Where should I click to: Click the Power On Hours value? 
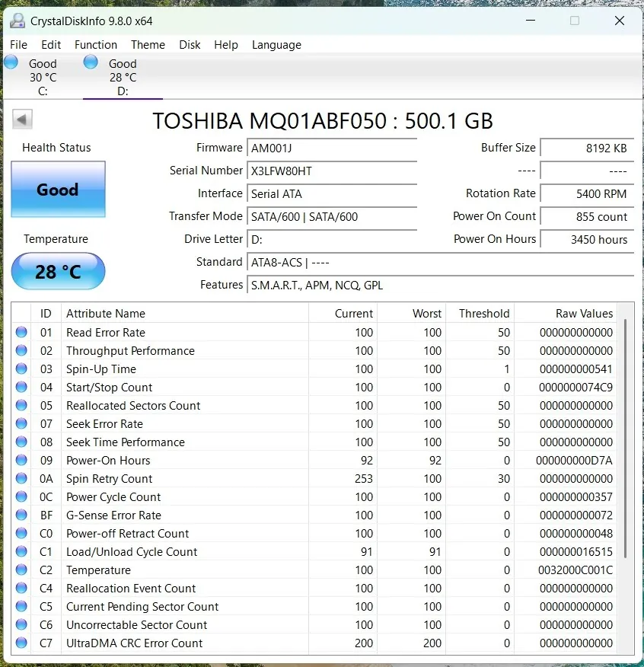pos(587,240)
